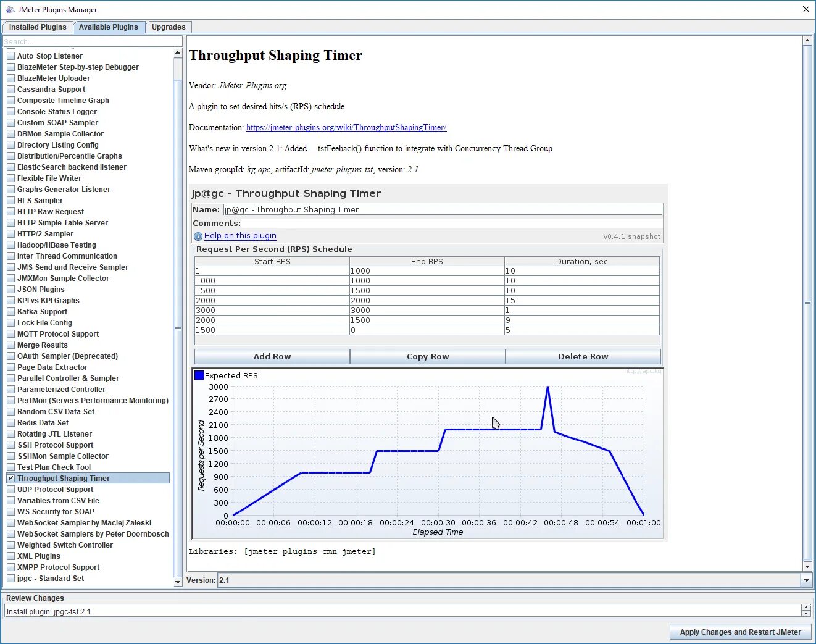Switch to the Installed Plugins tab
The width and height of the screenshot is (816, 644).
click(38, 27)
